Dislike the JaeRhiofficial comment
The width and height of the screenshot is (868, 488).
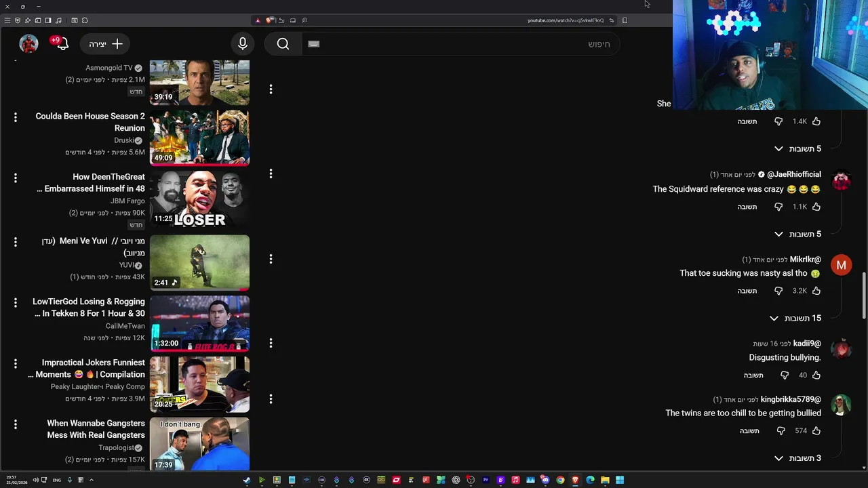point(778,207)
